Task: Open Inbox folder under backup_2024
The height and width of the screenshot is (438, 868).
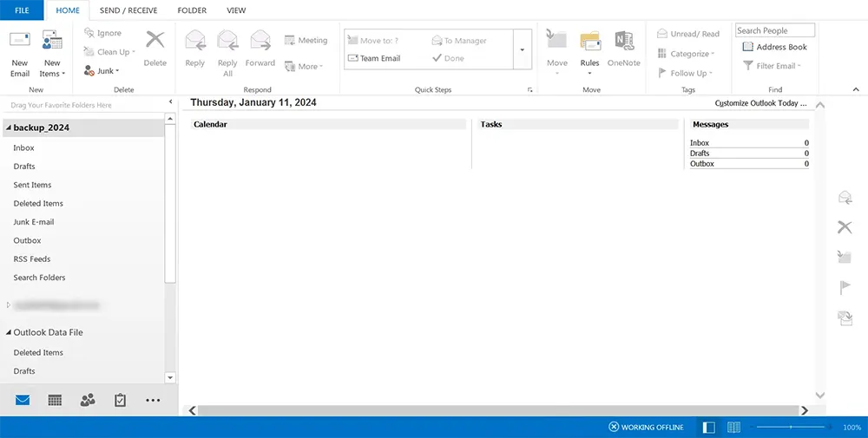Action: (x=23, y=147)
